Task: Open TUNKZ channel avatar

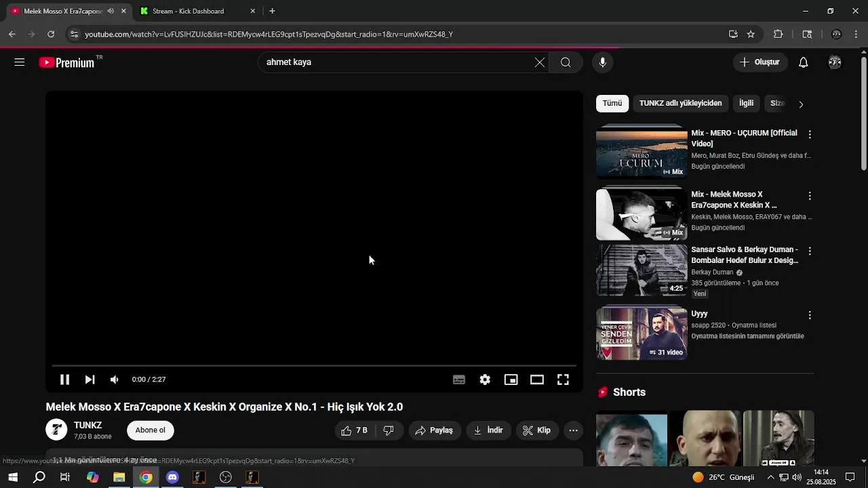Action: click(56, 430)
